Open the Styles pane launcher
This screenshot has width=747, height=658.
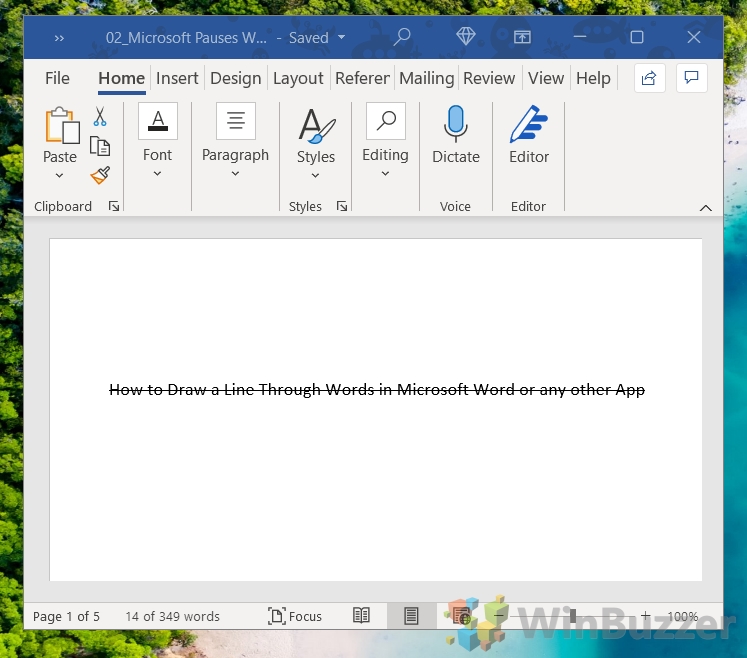[x=342, y=206]
